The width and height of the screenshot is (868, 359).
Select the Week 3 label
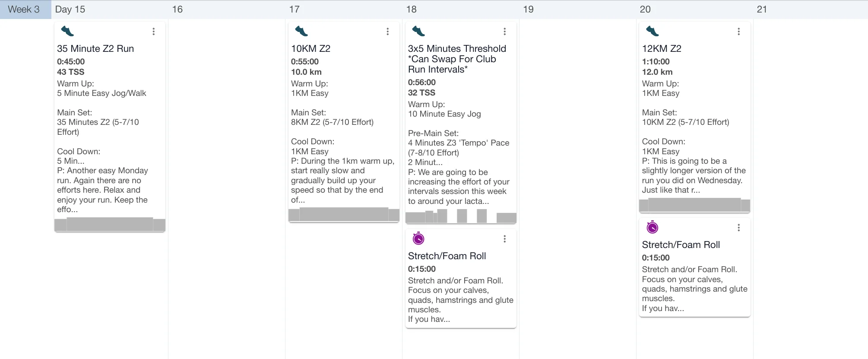24,10
